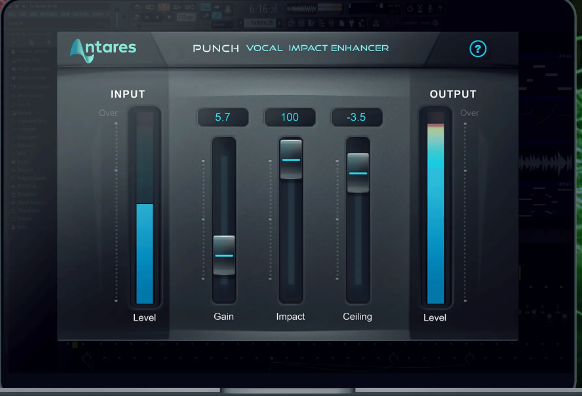The image size is (582, 396).
Task: Click the OUTPUT heading text
Action: [x=453, y=94]
